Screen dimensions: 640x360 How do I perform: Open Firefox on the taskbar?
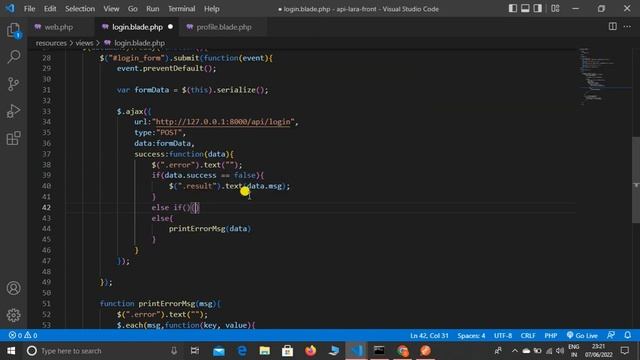click(x=311, y=351)
